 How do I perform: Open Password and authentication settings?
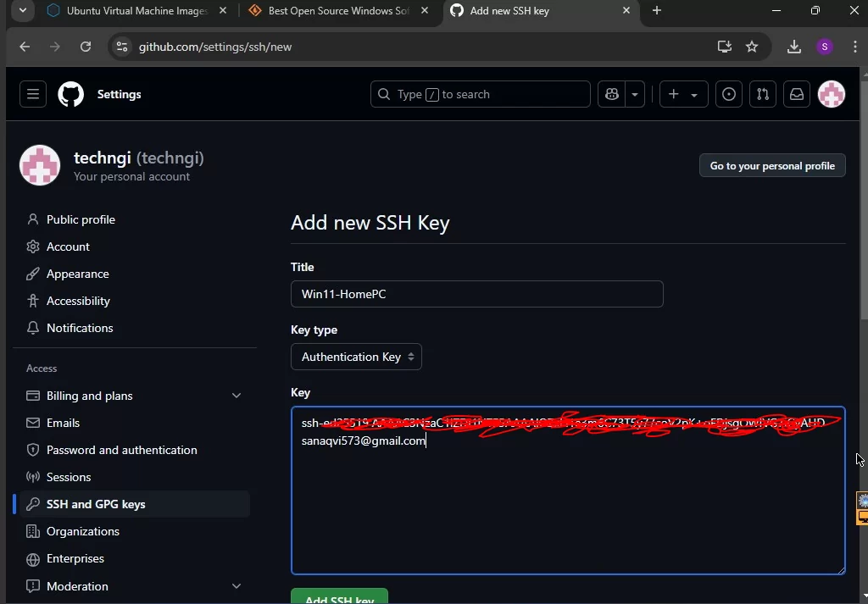121,450
